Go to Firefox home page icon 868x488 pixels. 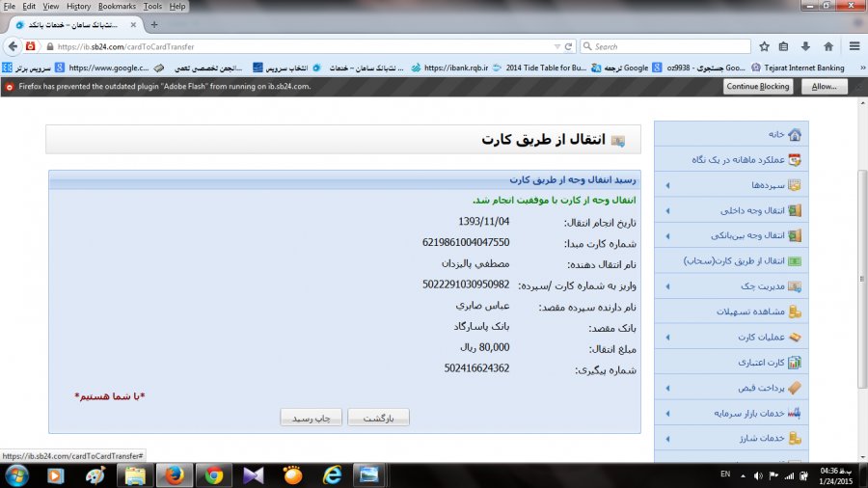pyautogui.click(x=828, y=46)
